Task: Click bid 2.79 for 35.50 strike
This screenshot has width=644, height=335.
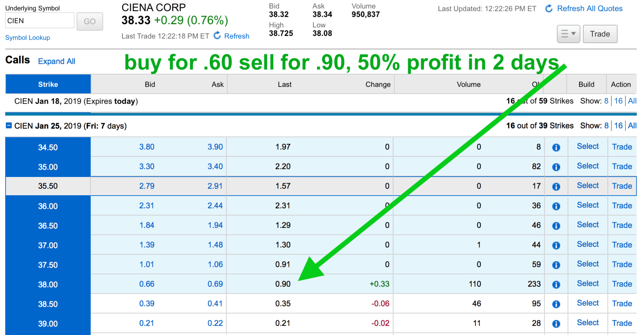Action: [x=147, y=186]
